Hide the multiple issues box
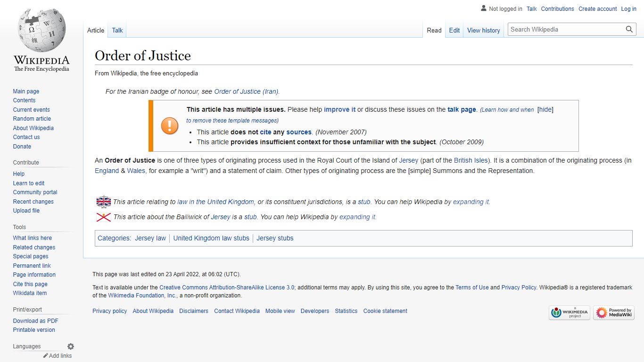 545,109
